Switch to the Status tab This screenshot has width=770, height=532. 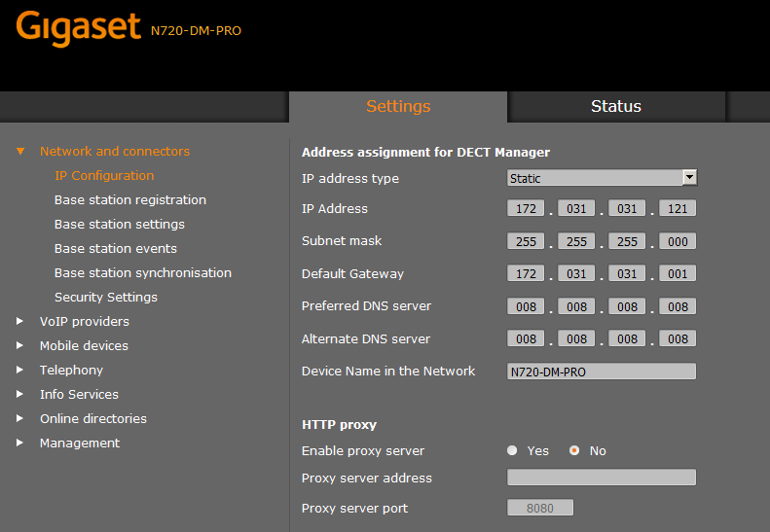616,107
